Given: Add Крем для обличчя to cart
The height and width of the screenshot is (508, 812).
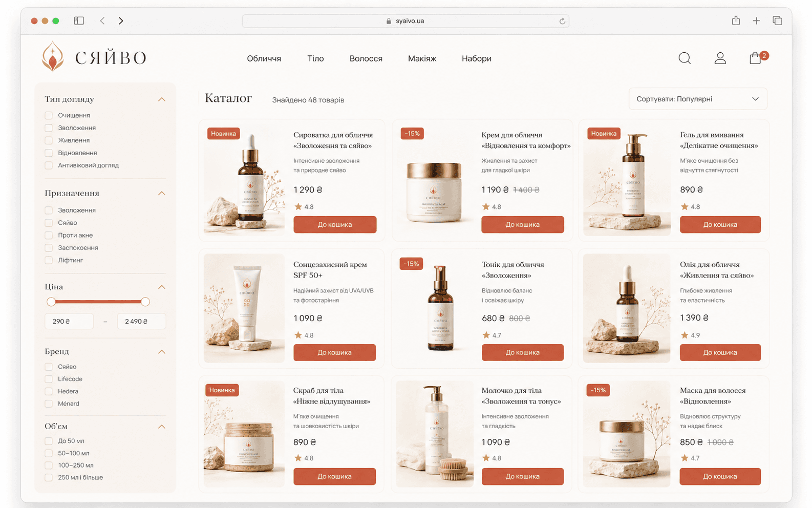Looking at the screenshot, I should pyautogui.click(x=523, y=224).
